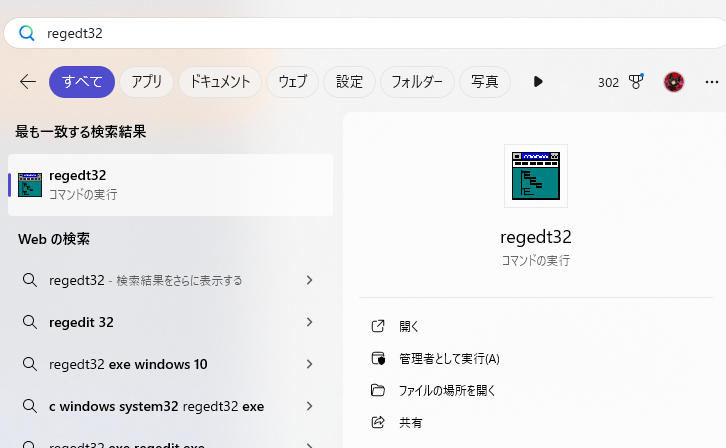
Task: Switch to the ドキュメント filter tab
Action: point(220,82)
